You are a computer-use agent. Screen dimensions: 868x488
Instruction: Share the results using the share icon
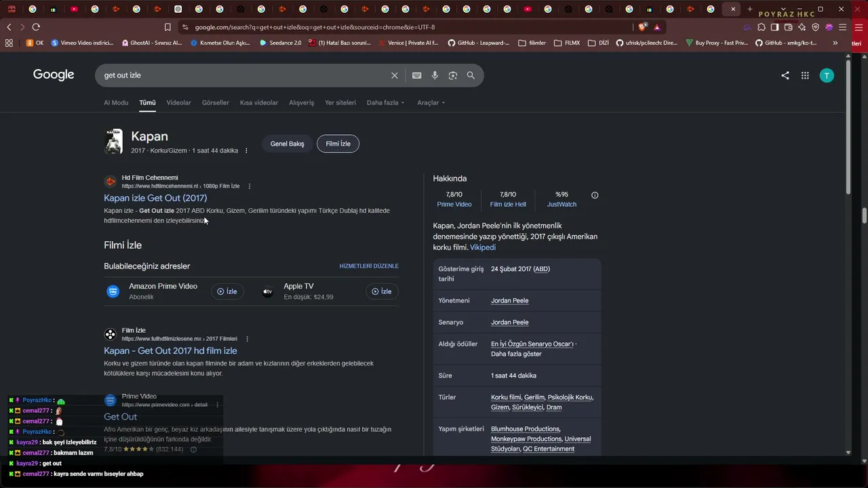click(785, 76)
